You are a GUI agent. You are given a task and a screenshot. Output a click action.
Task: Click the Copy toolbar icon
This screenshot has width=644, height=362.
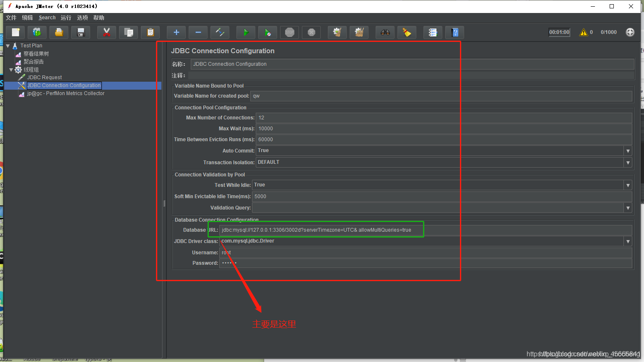click(129, 32)
